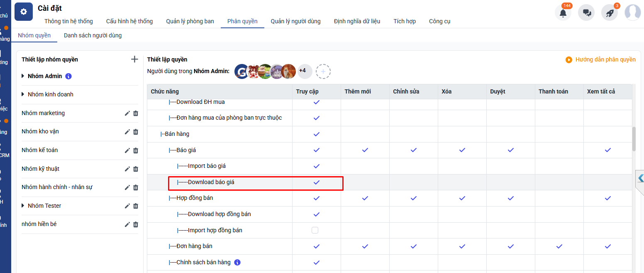The height and width of the screenshot is (273, 644).
Task: Click the info icon beside Nhóm Admin
Action: [x=69, y=76]
